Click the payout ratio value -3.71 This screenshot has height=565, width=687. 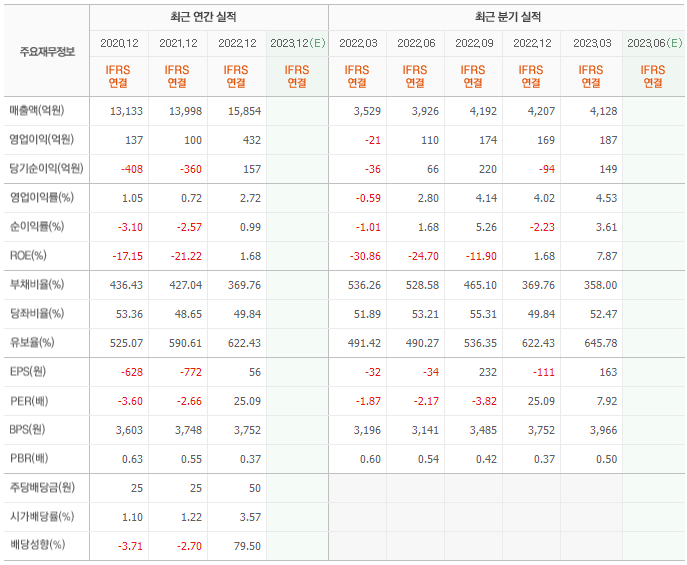130,546
